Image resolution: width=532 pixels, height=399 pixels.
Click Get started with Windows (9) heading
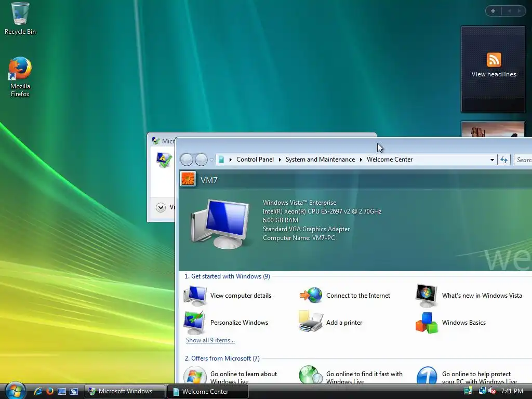(227, 276)
